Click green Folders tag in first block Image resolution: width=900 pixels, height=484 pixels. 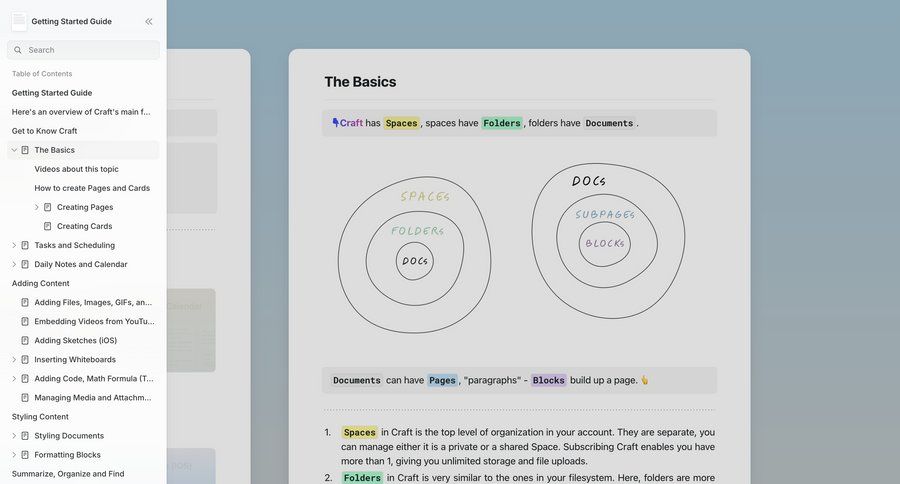[502, 123]
